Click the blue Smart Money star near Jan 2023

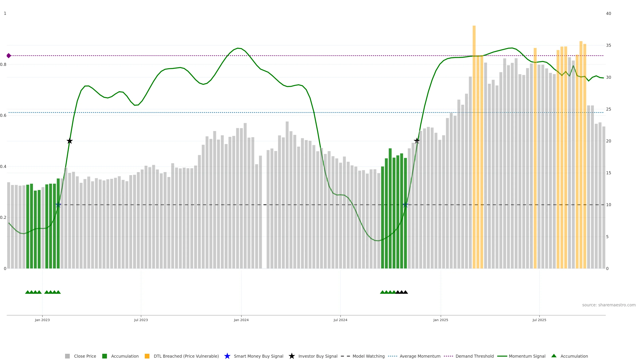pos(58,205)
